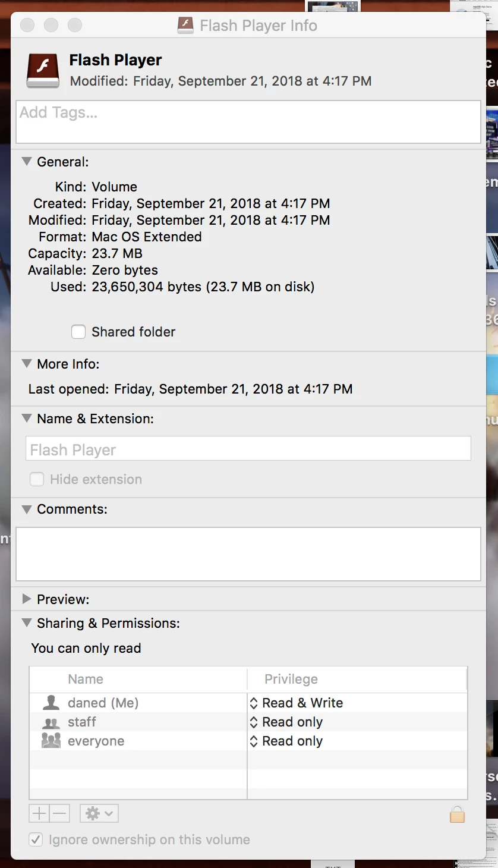Click the 'Volume' kind value

coord(115,187)
